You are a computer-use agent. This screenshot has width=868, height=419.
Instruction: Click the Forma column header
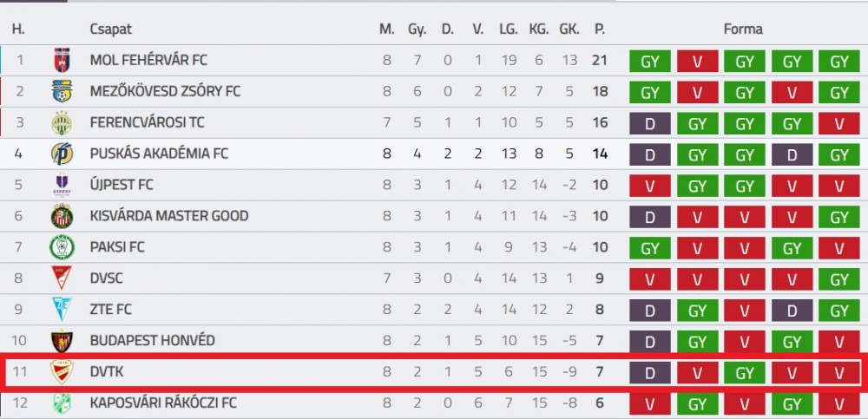pyautogui.click(x=743, y=29)
